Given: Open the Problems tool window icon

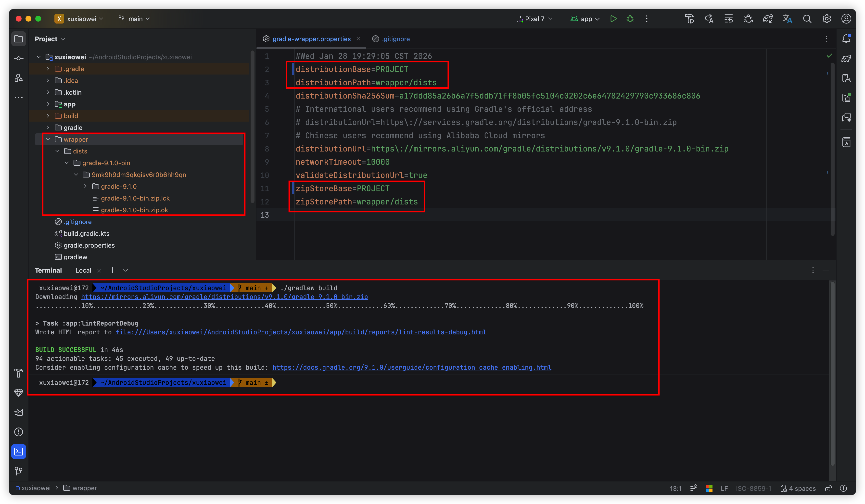Looking at the screenshot, I should [x=19, y=432].
